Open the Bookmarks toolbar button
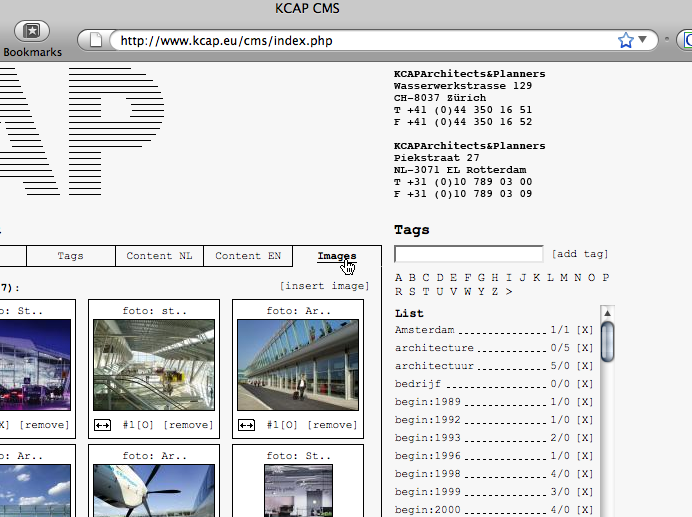The height and width of the screenshot is (517, 692). [x=31, y=38]
